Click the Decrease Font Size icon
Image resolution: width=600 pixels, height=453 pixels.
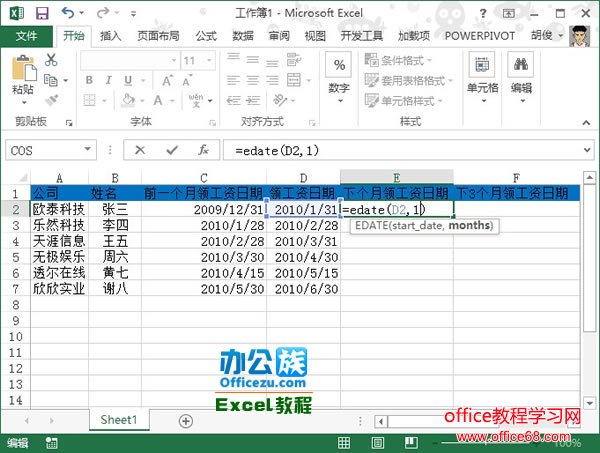(187, 80)
